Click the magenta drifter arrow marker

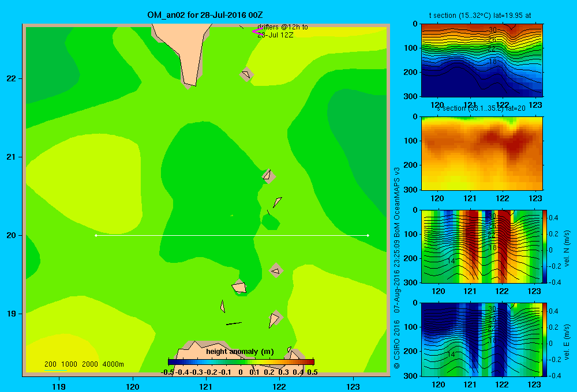[257, 31]
